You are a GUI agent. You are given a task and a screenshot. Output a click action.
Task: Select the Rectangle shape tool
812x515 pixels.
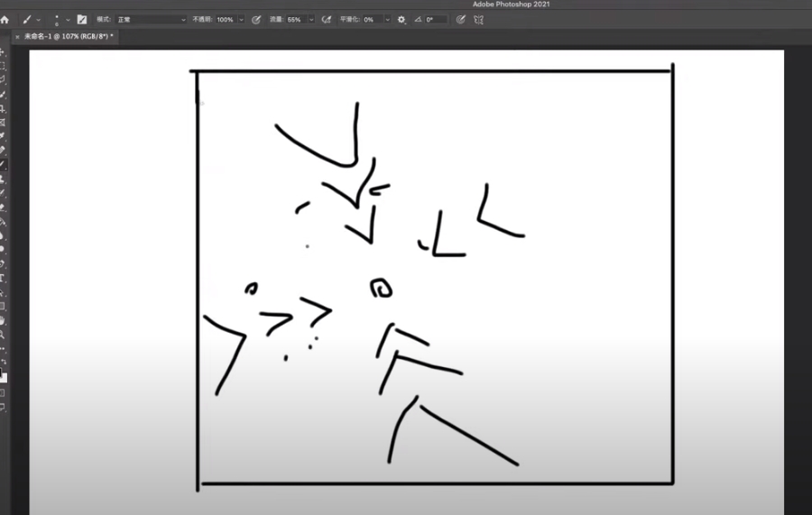click(x=3, y=307)
